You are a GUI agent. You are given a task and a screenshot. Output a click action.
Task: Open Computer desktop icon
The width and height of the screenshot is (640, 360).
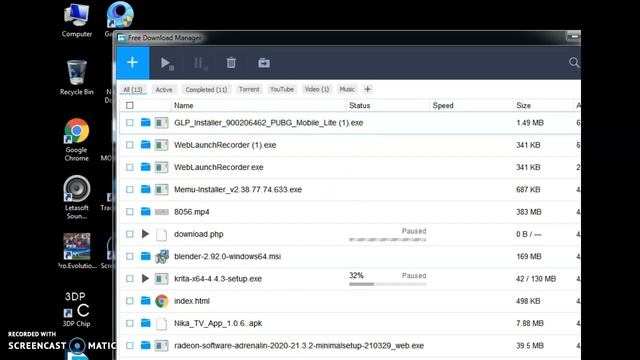tap(77, 20)
